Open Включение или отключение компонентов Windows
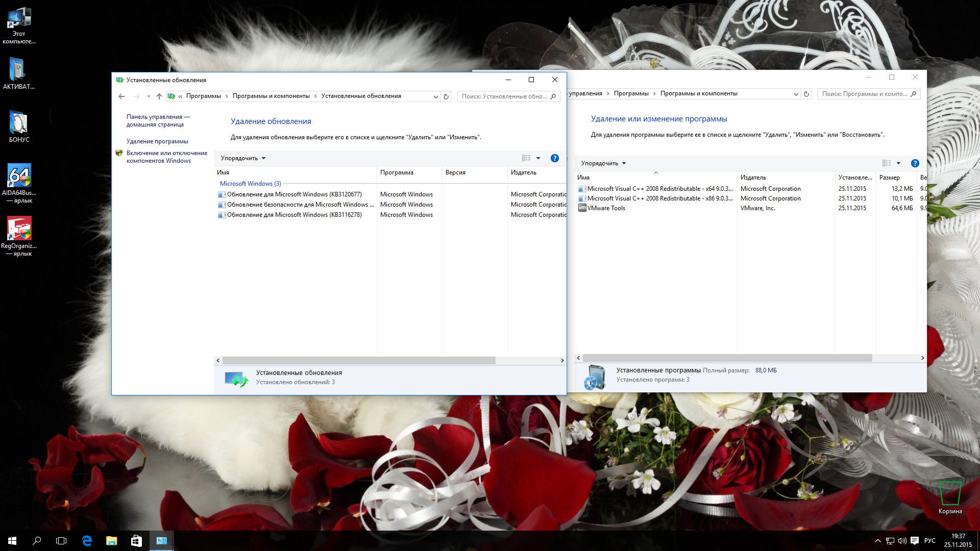 pyautogui.click(x=166, y=157)
